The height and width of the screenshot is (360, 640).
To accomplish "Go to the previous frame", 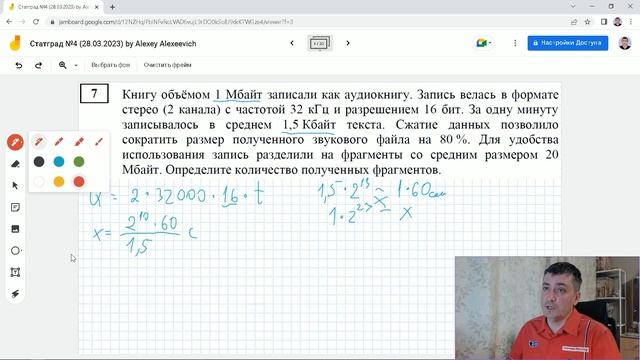I will pos(292,43).
